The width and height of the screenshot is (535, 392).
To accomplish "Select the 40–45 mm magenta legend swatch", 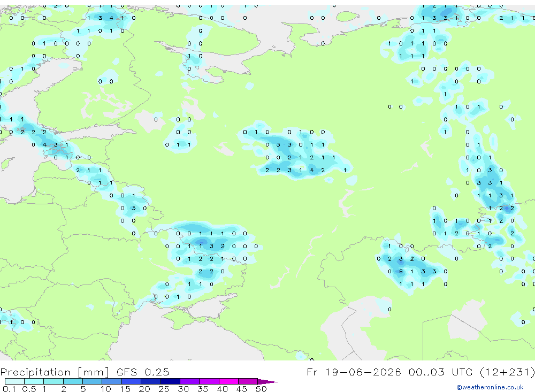I will tap(228, 381).
